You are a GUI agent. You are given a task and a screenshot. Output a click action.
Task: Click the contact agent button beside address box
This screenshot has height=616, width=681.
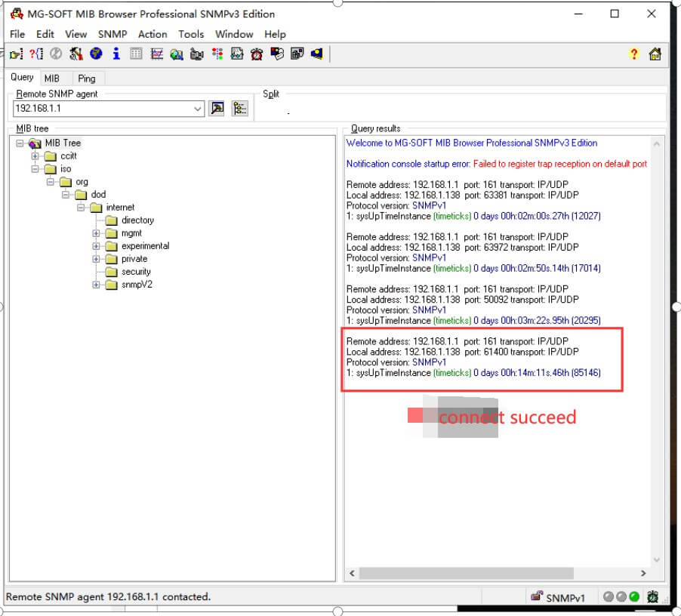217,108
